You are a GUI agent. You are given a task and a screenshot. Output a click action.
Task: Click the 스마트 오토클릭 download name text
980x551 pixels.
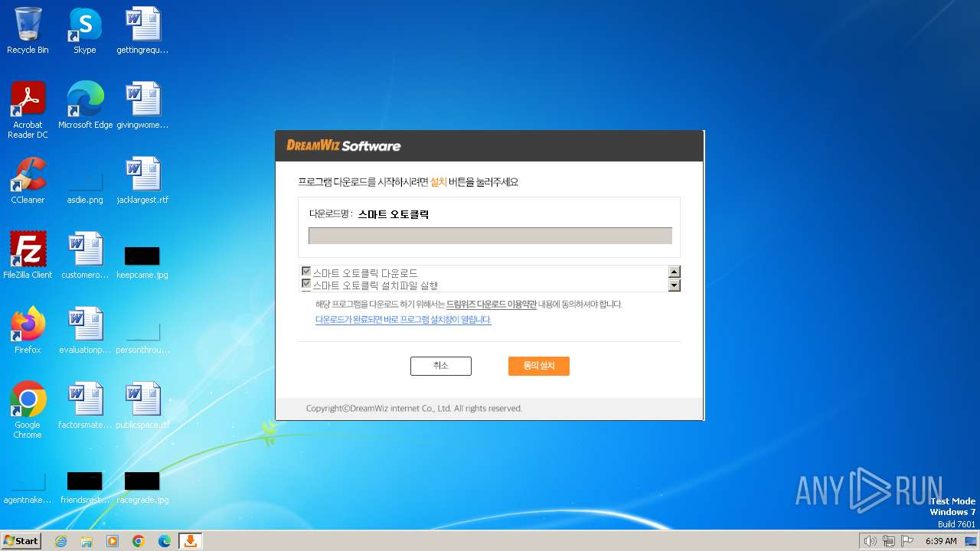(393, 214)
